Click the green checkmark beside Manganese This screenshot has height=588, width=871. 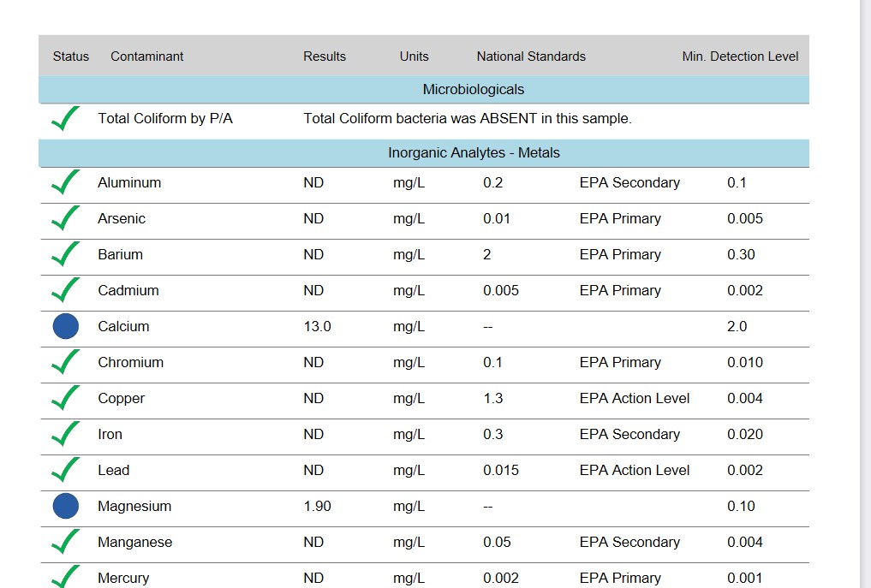click(x=66, y=542)
